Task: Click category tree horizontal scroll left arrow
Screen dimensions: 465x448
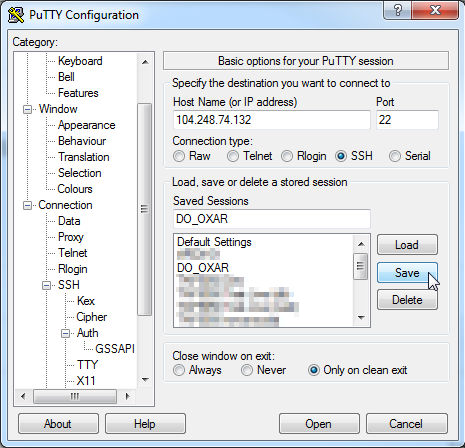Action: 23,396
